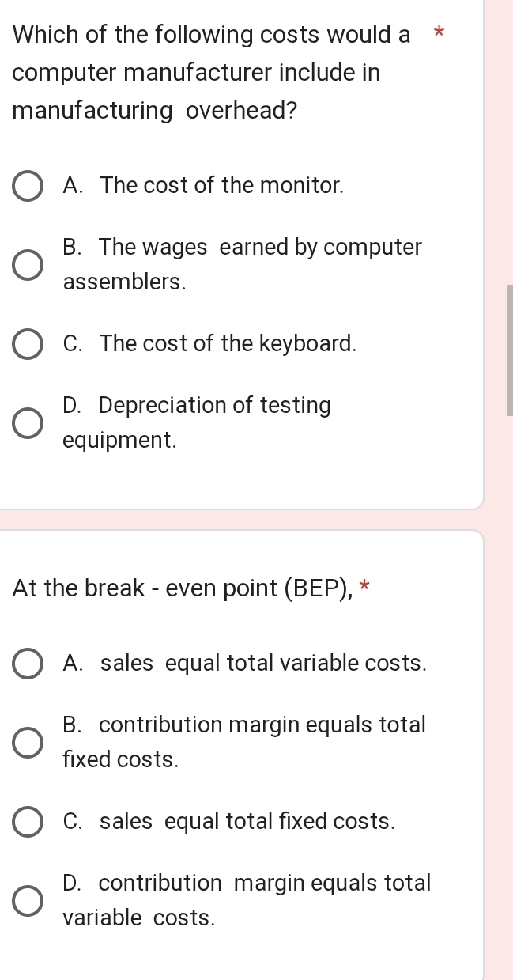Click the label 'C. The cost of the keyboard.'

(x=209, y=344)
